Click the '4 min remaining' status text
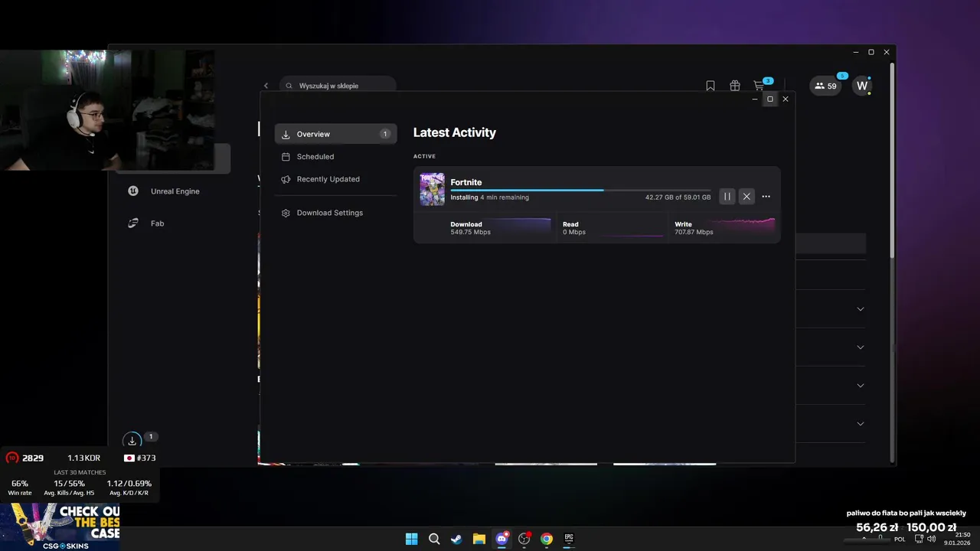The height and width of the screenshot is (551, 980). tap(505, 197)
